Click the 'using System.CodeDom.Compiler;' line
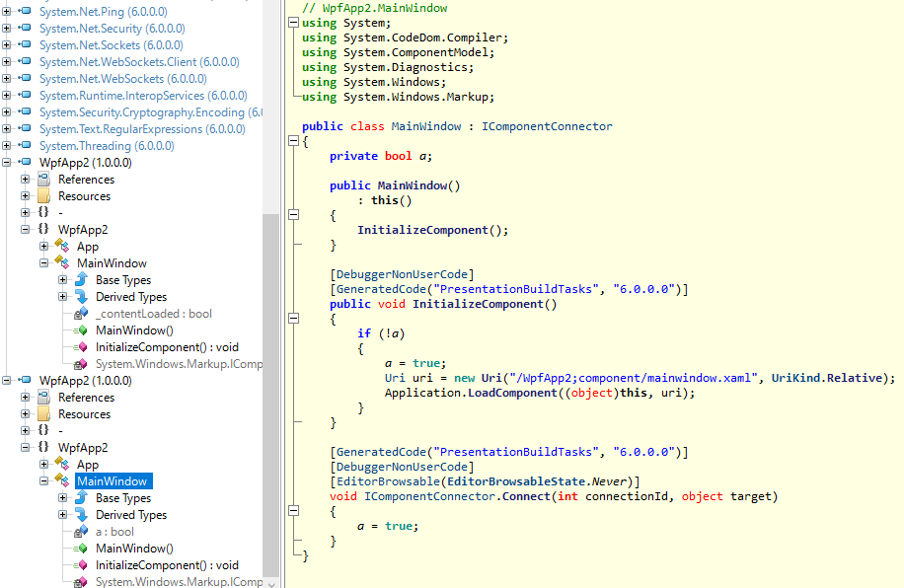Image resolution: width=904 pixels, height=588 pixels. (x=405, y=37)
